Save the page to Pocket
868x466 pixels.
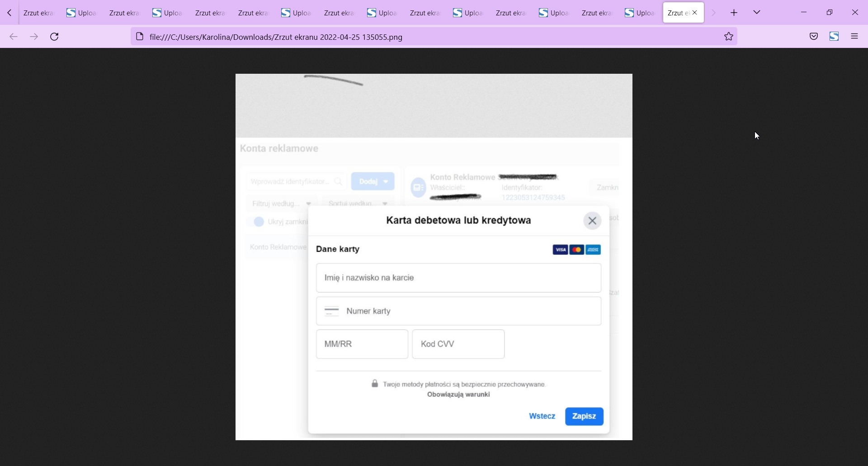point(814,37)
